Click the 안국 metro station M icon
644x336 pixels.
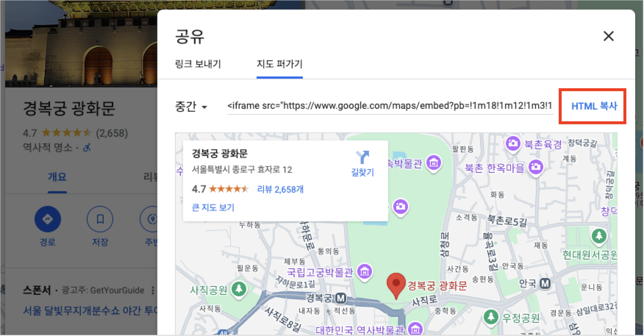point(545,283)
